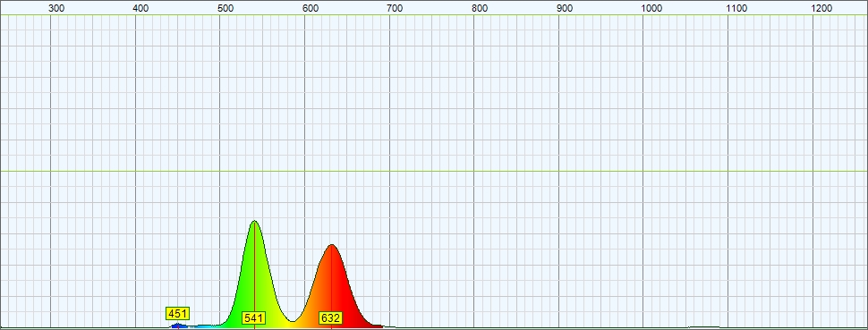The width and height of the screenshot is (868, 330).
Task: Click the 1200 axis label
Action: pyautogui.click(x=821, y=8)
